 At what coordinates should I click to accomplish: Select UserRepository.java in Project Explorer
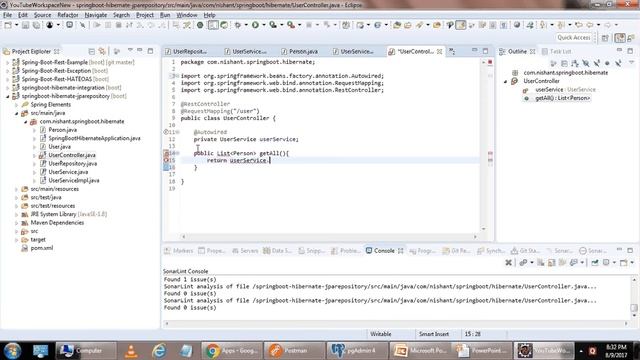(x=72, y=164)
